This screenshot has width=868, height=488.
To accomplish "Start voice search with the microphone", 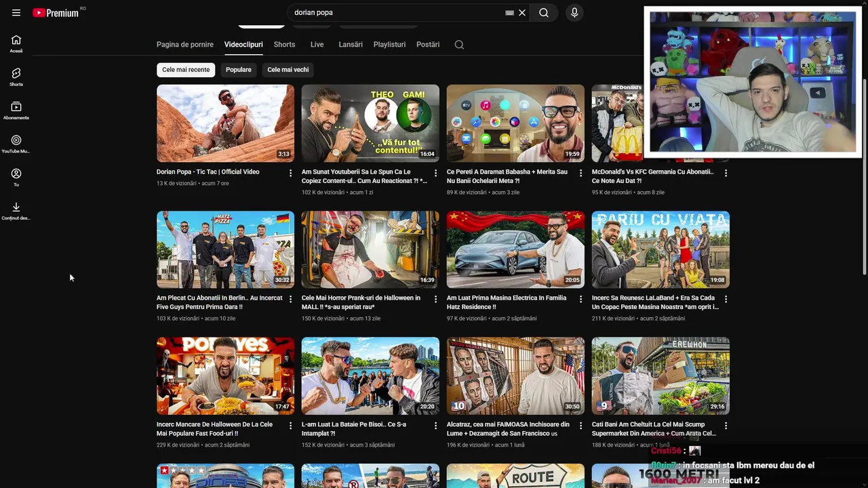I will point(574,13).
